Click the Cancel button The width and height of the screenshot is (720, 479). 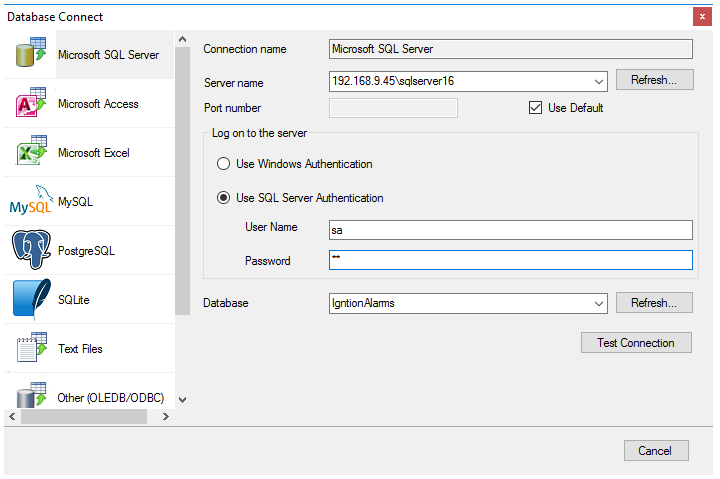click(x=656, y=451)
